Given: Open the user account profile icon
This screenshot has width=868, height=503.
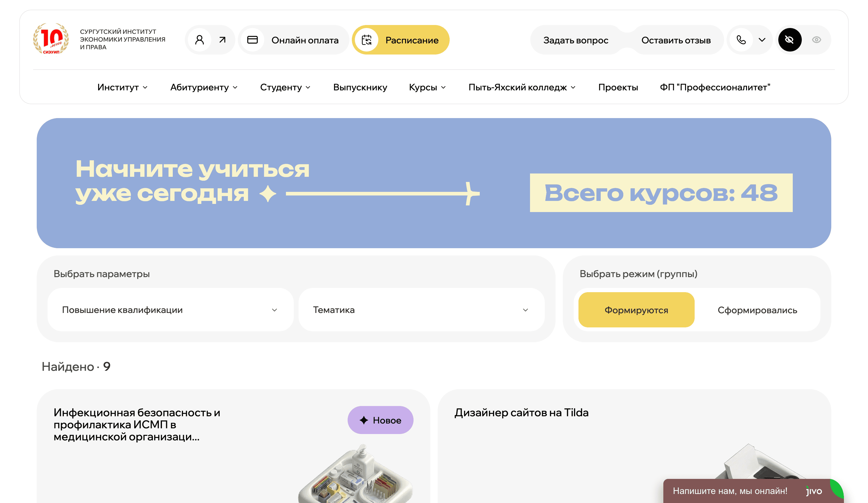Looking at the screenshot, I should [200, 40].
